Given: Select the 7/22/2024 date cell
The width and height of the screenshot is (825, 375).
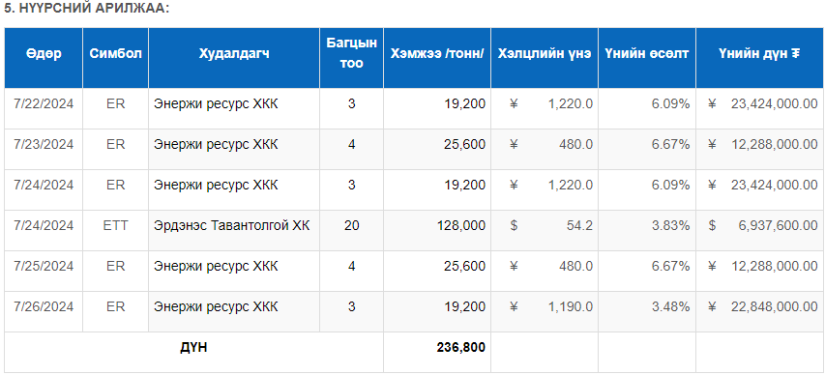Looking at the screenshot, I should [x=44, y=108].
